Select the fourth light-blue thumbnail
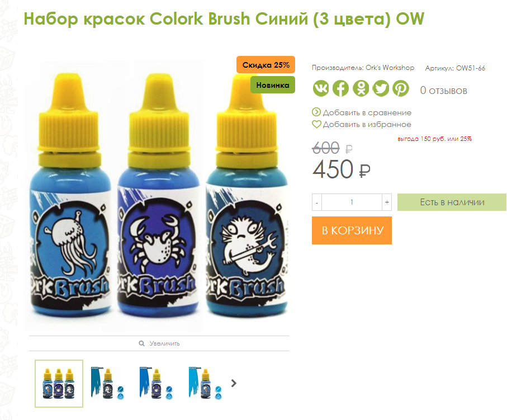The height and width of the screenshot is (420, 507). (205, 384)
